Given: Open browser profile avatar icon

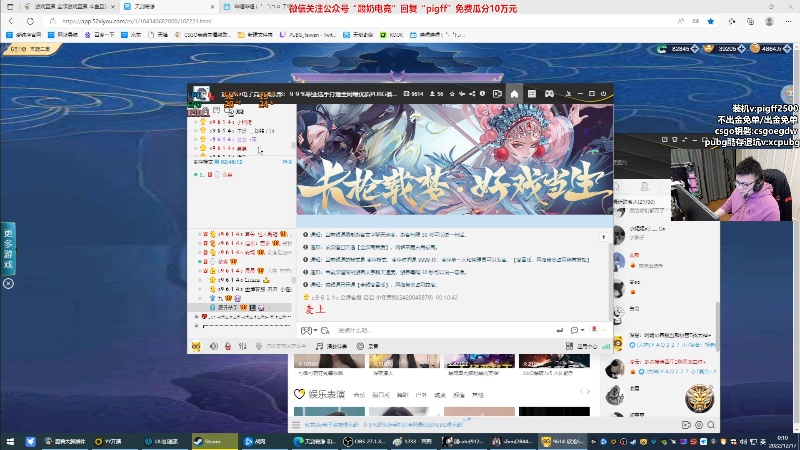Looking at the screenshot, I should pyautogui.click(x=769, y=21).
